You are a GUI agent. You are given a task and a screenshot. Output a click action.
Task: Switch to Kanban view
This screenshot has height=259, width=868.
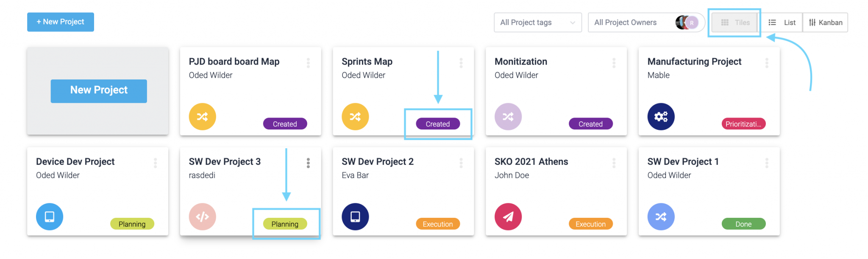825,23
